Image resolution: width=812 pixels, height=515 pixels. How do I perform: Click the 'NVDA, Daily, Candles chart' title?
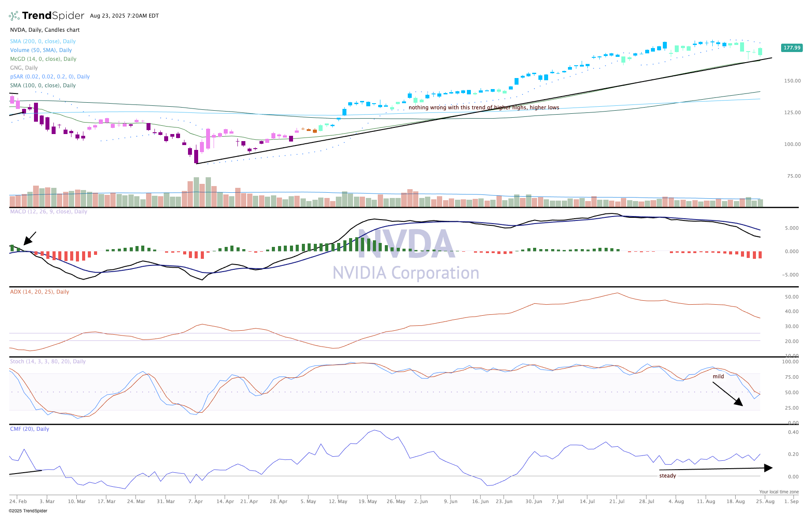(45, 30)
